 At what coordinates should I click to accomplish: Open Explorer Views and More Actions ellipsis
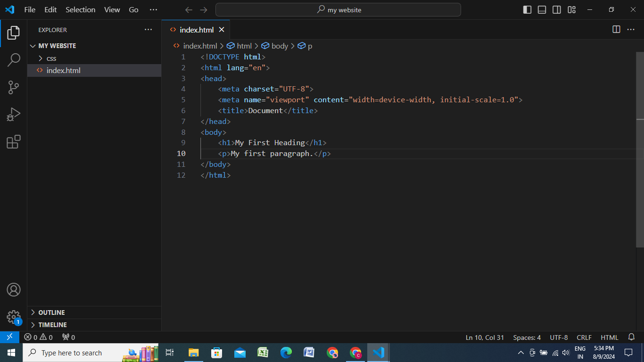(149, 29)
